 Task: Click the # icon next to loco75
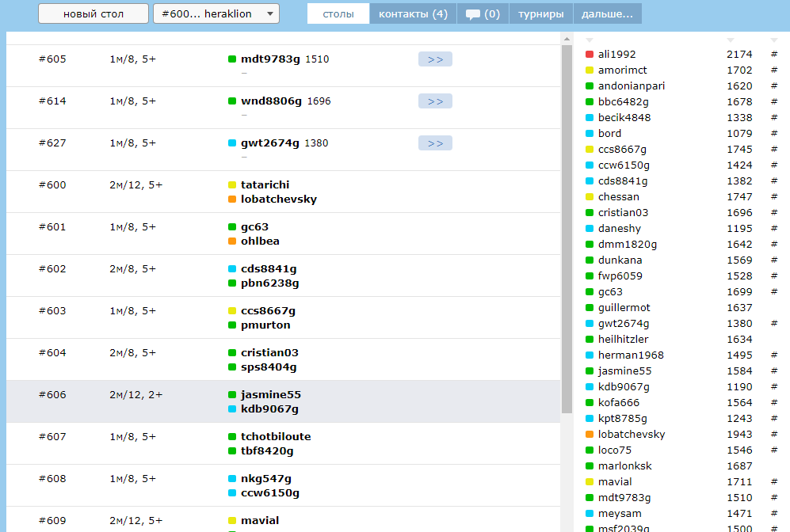click(774, 450)
